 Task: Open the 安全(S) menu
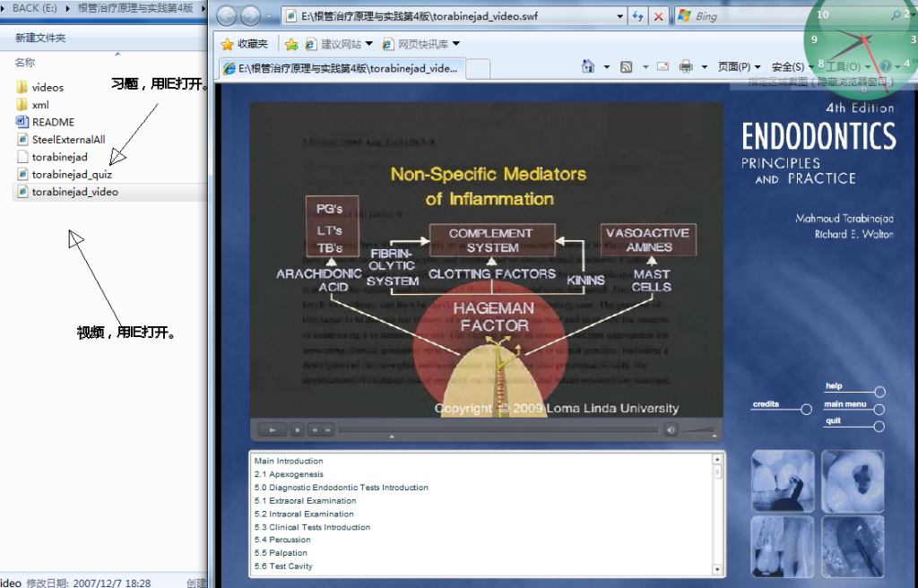pyautogui.click(x=792, y=66)
